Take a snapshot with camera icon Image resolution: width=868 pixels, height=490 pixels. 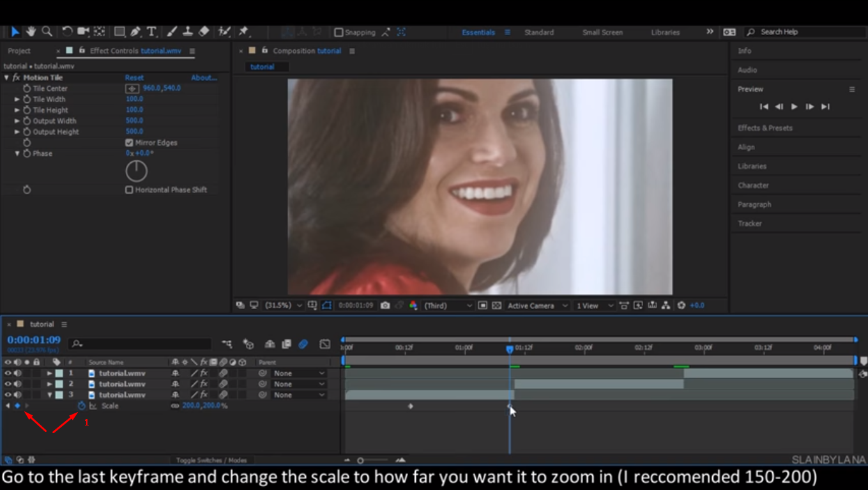tap(385, 305)
